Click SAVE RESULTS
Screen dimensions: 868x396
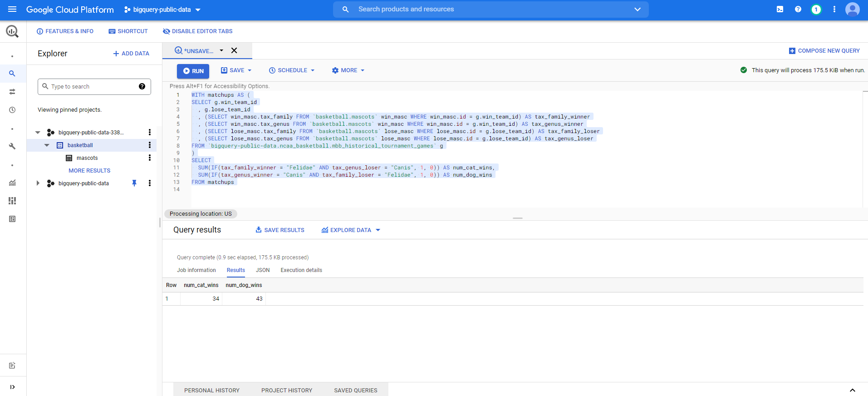click(x=280, y=230)
